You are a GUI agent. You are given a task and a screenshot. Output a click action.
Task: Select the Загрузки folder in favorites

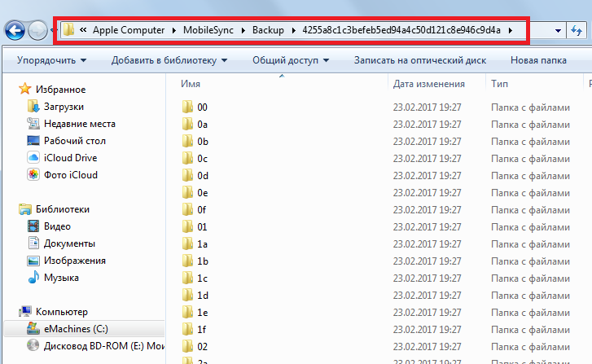[x=64, y=107]
